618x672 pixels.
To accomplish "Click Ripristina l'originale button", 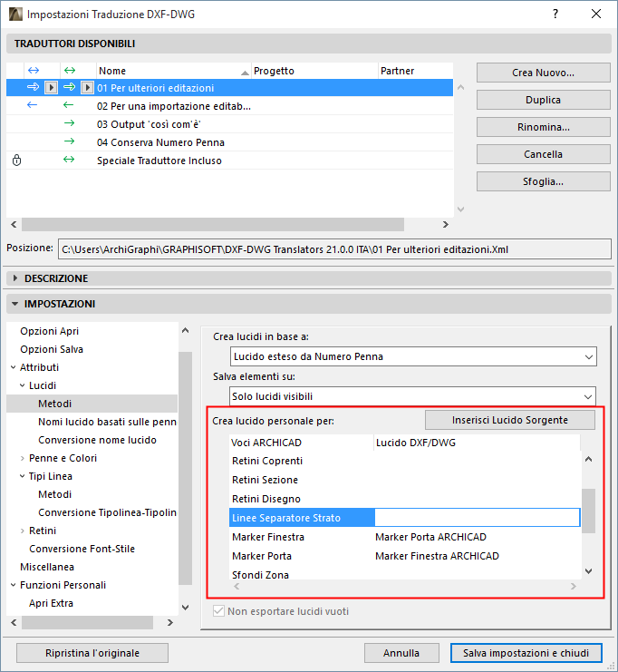I will coord(92,653).
